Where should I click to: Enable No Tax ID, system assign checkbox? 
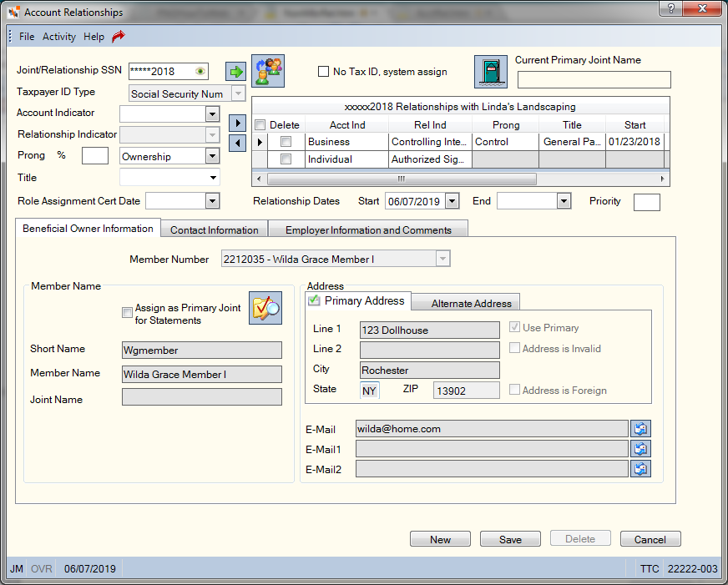(x=323, y=72)
